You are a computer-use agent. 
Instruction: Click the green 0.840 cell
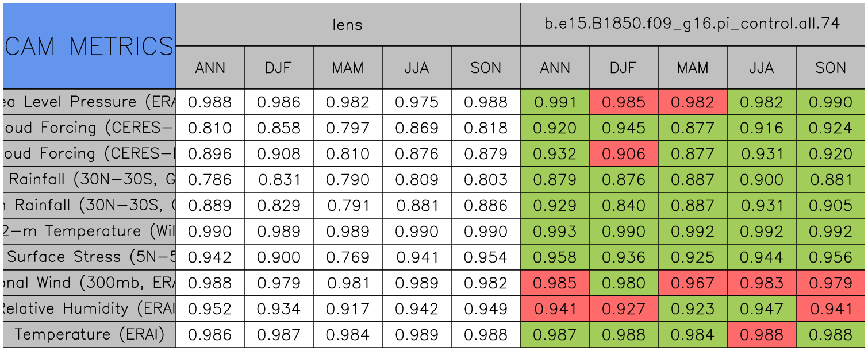(624, 206)
